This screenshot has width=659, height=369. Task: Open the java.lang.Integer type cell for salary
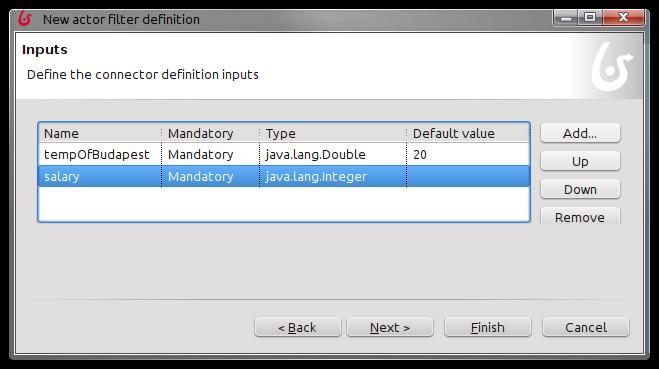coord(333,177)
